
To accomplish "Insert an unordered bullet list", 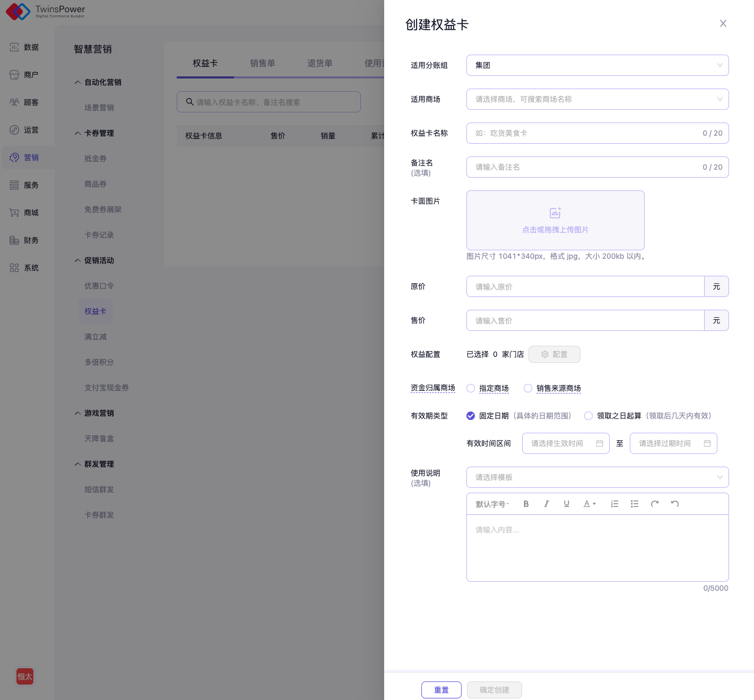I will (635, 504).
